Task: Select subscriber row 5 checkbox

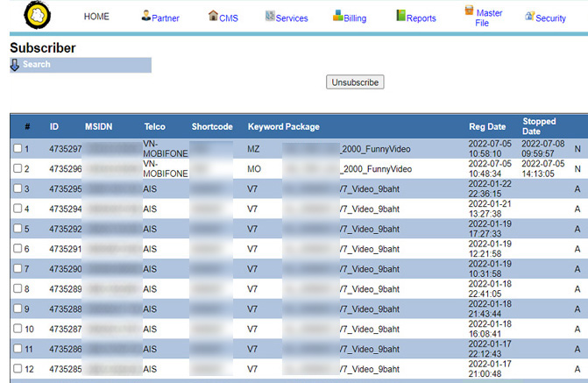Action: pos(18,229)
